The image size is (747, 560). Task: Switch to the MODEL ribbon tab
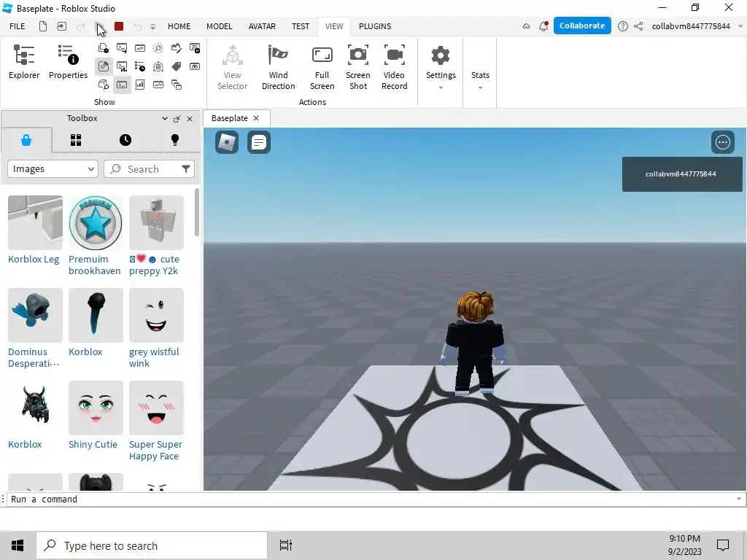pyautogui.click(x=219, y=26)
